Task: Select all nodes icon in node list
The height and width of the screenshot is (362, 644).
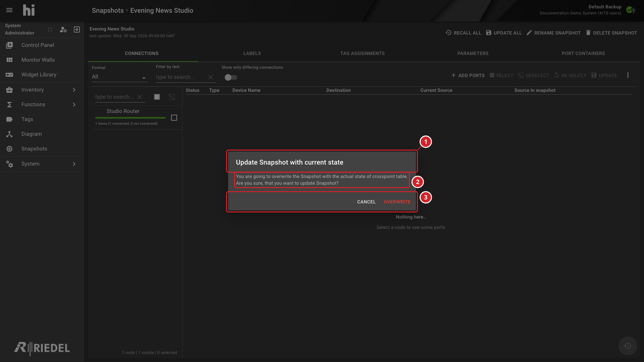Action: (x=157, y=97)
